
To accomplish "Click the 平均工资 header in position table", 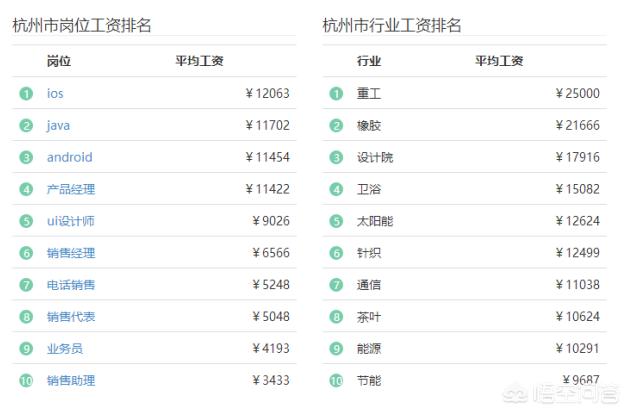I will (x=199, y=61).
